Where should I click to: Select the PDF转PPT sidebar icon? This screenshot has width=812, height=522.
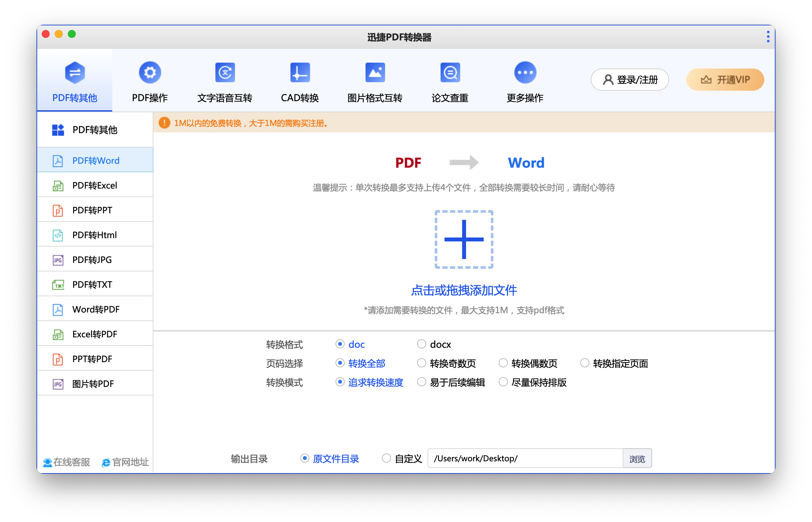coord(58,210)
